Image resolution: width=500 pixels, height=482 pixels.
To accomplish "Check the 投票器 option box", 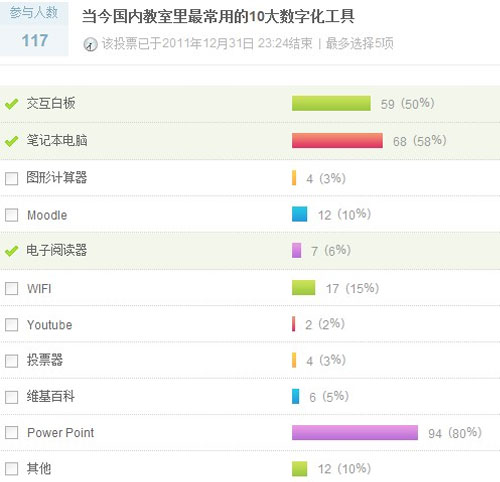I will [x=11, y=361].
